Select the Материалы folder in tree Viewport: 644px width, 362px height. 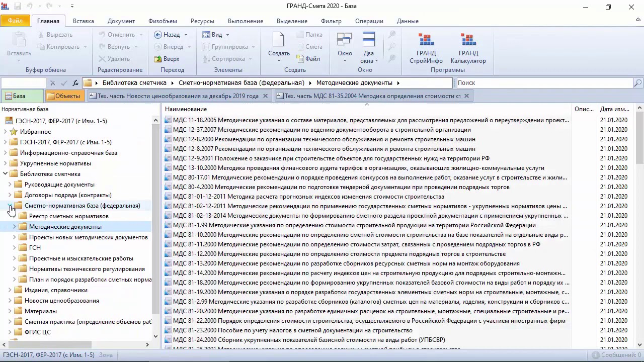[x=41, y=311]
